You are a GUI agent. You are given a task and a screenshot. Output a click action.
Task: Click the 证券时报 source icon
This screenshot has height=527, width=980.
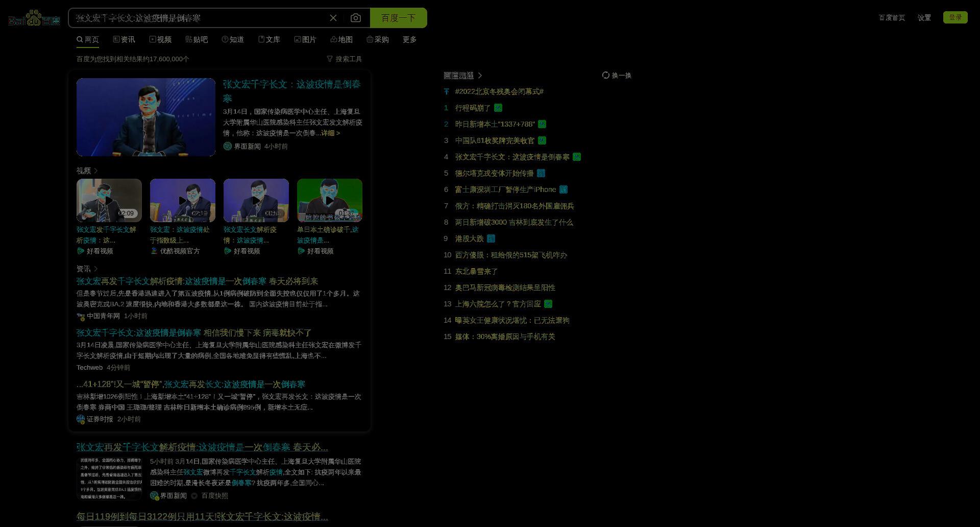81,419
